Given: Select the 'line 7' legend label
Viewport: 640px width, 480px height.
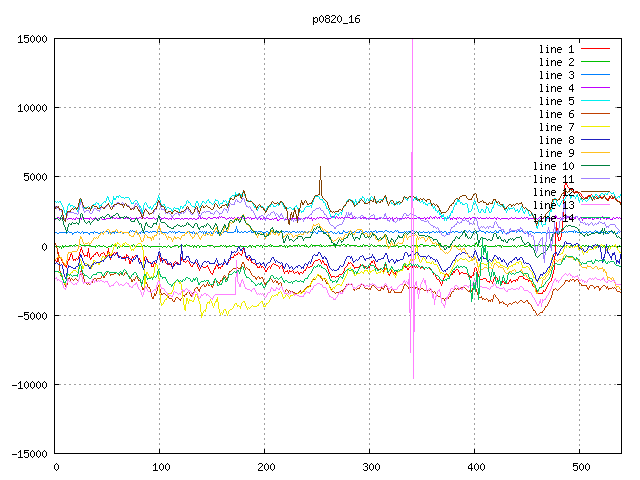Looking at the screenshot, I should pos(557,127).
